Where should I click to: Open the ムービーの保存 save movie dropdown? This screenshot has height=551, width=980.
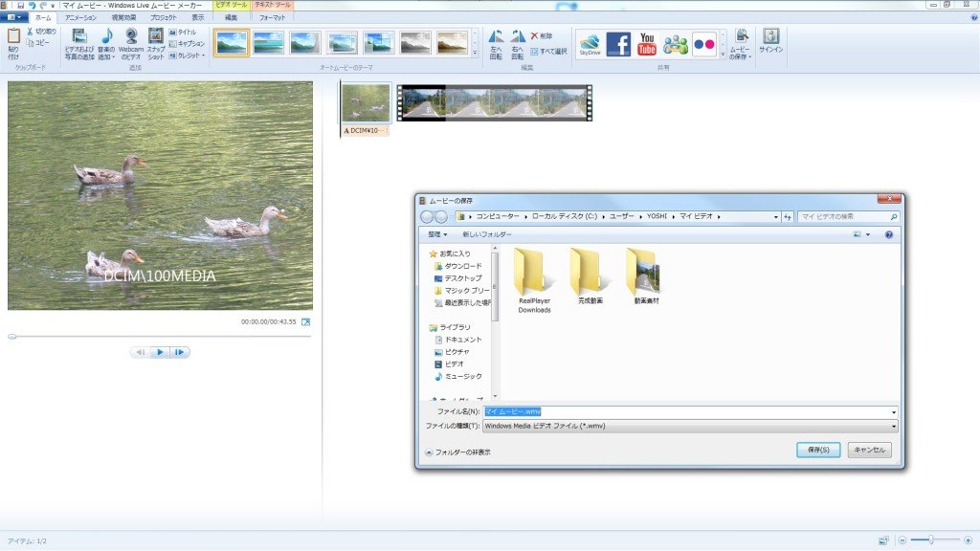click(742, 44)
